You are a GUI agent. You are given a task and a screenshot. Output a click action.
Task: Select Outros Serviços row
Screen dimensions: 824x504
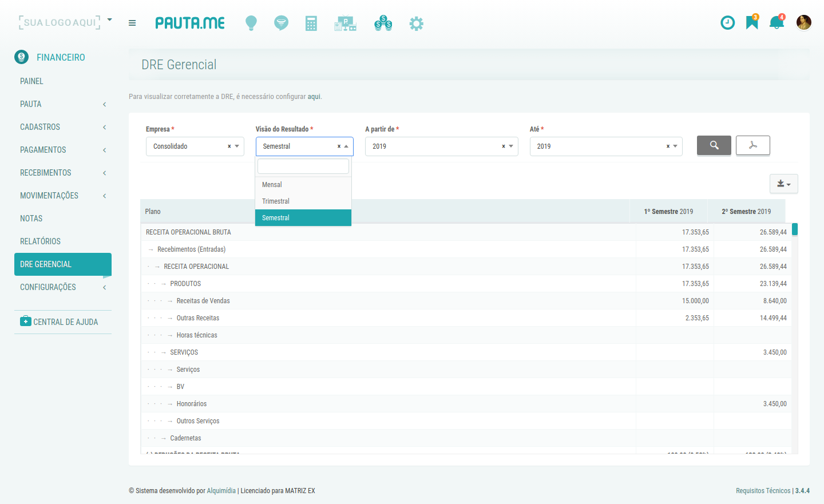466,421
